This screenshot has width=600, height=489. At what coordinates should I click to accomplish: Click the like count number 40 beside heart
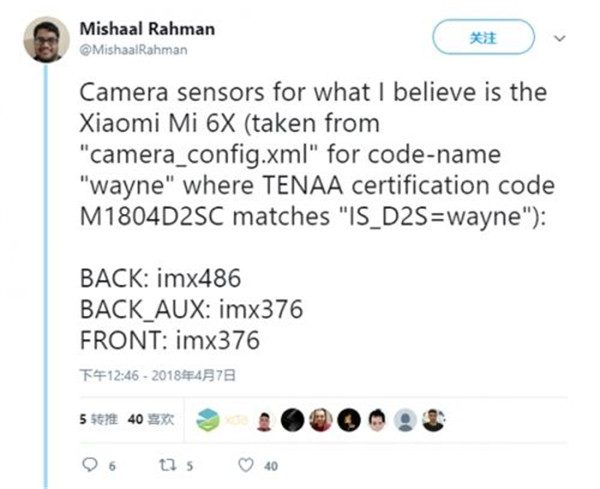click(271, 466)
